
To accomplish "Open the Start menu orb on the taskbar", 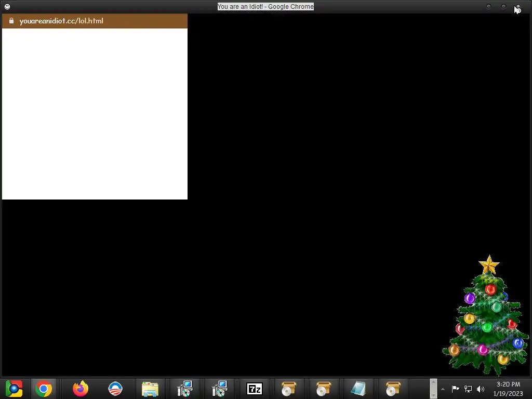I will point(14,389).
